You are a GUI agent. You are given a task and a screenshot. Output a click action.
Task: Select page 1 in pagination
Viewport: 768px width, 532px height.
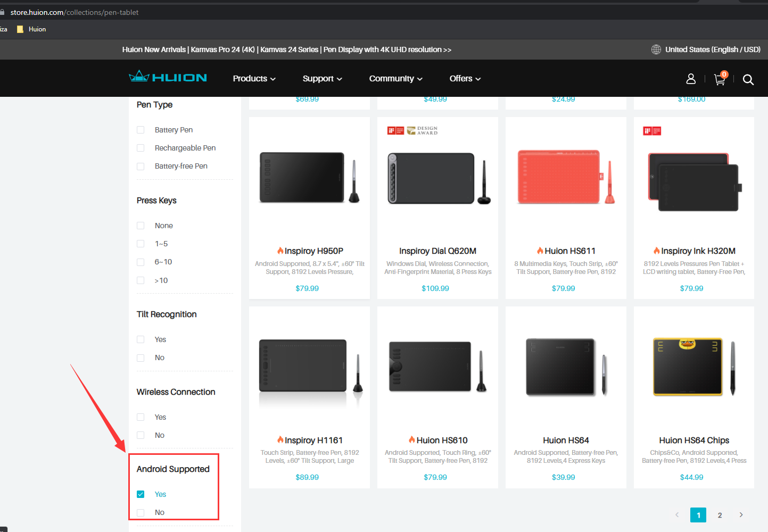tap(698, 515)
